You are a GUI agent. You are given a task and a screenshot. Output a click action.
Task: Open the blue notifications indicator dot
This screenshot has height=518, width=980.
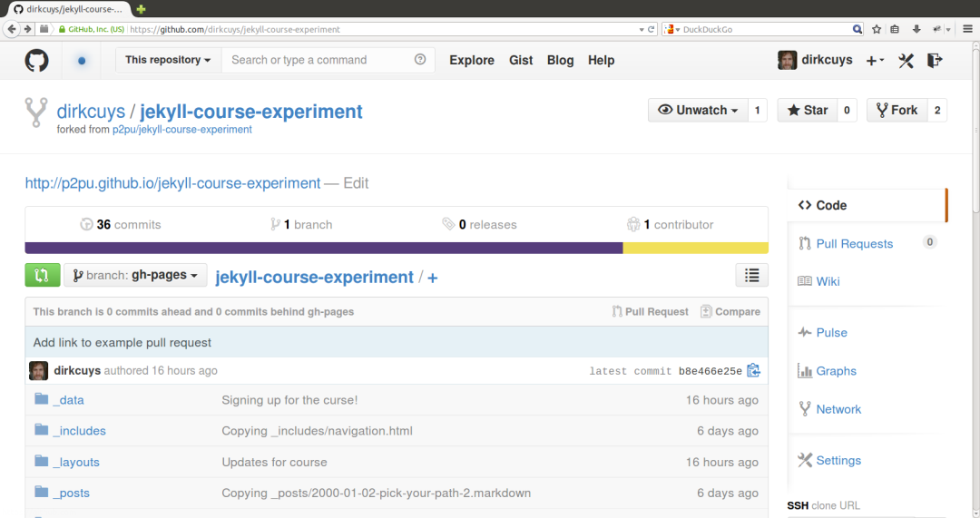coord(82,61)
